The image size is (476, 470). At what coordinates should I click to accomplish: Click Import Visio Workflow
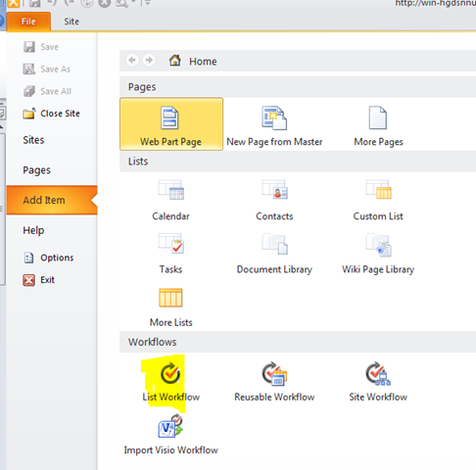pos(170,435)
